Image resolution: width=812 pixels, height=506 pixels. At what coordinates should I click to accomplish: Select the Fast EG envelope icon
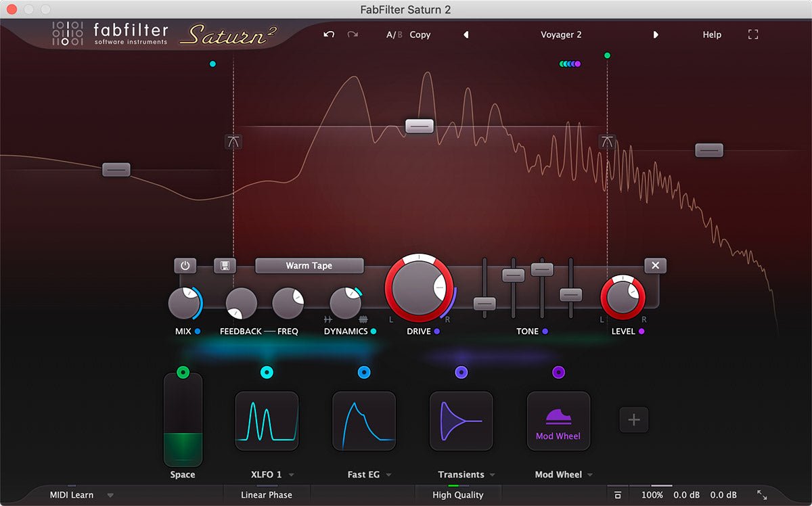(x=364, y=421)
